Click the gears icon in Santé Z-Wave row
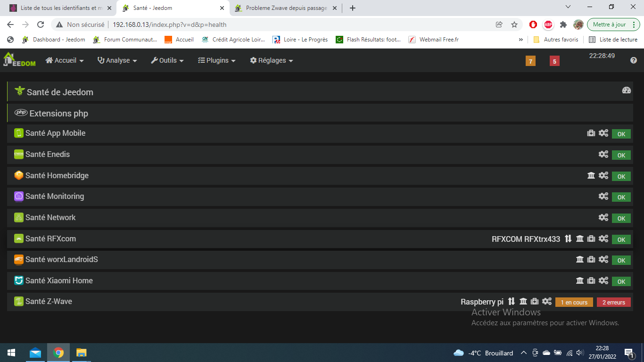Viewport: 644px width, 362px height. [x=547, y=302]
